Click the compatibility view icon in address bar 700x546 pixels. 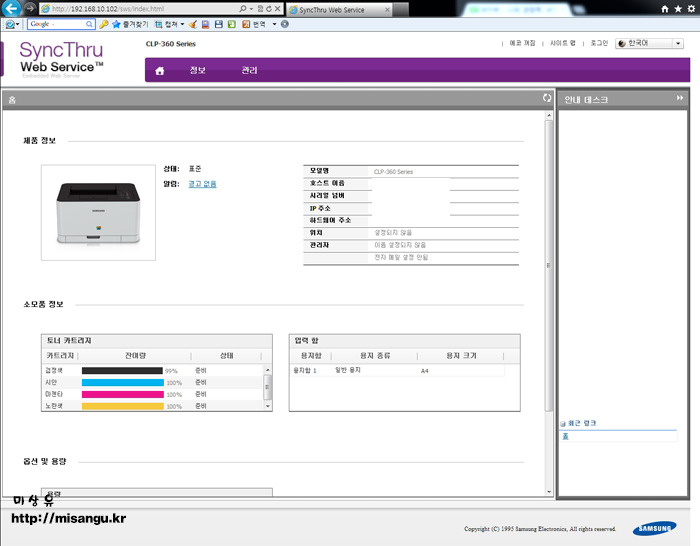point(260,8)
